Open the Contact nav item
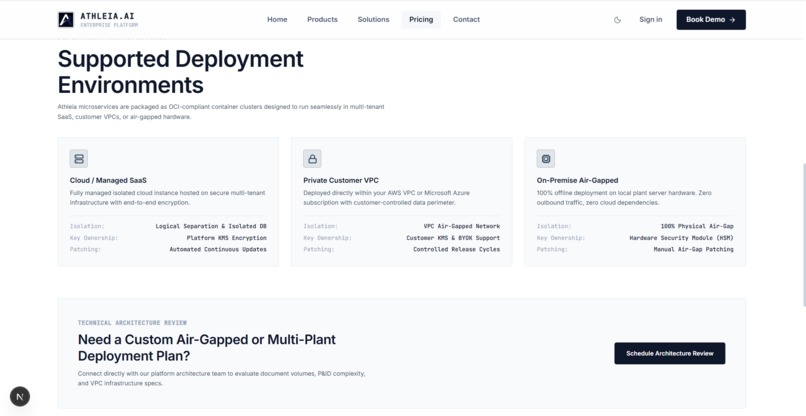 click(466, 20)
